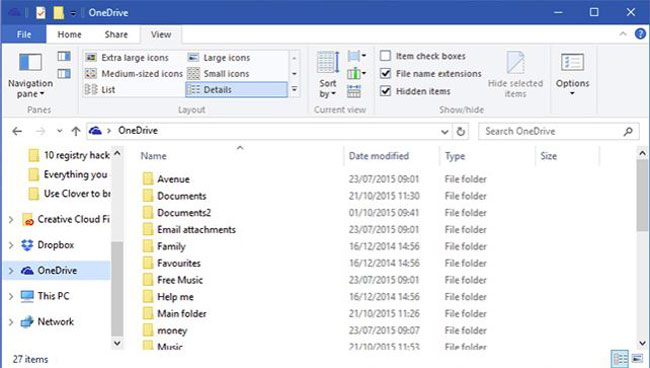
Task: Open the Help question mark icon
Action: pos(640,34)
